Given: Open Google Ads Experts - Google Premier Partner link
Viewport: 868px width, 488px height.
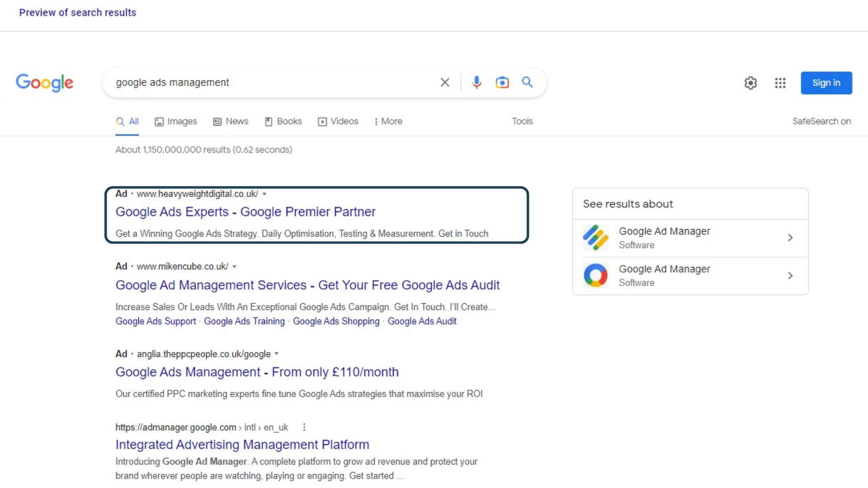Looking at the screenshot, I should (245, 211).
